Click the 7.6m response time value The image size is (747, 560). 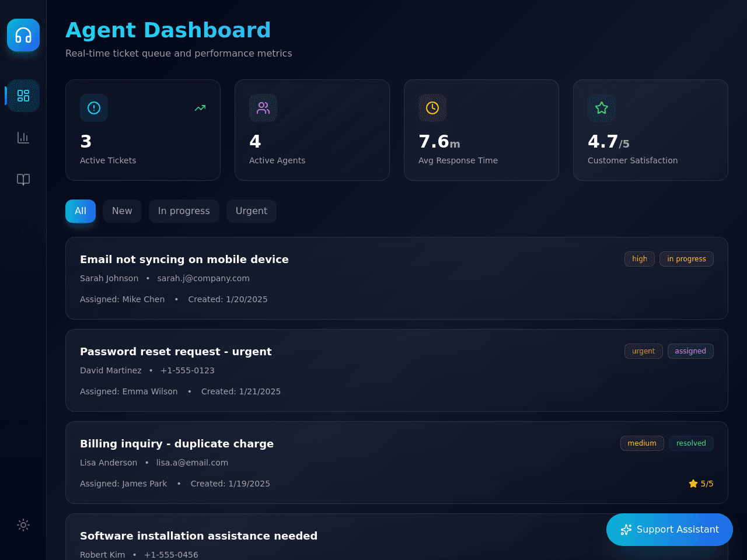point(439,141)
